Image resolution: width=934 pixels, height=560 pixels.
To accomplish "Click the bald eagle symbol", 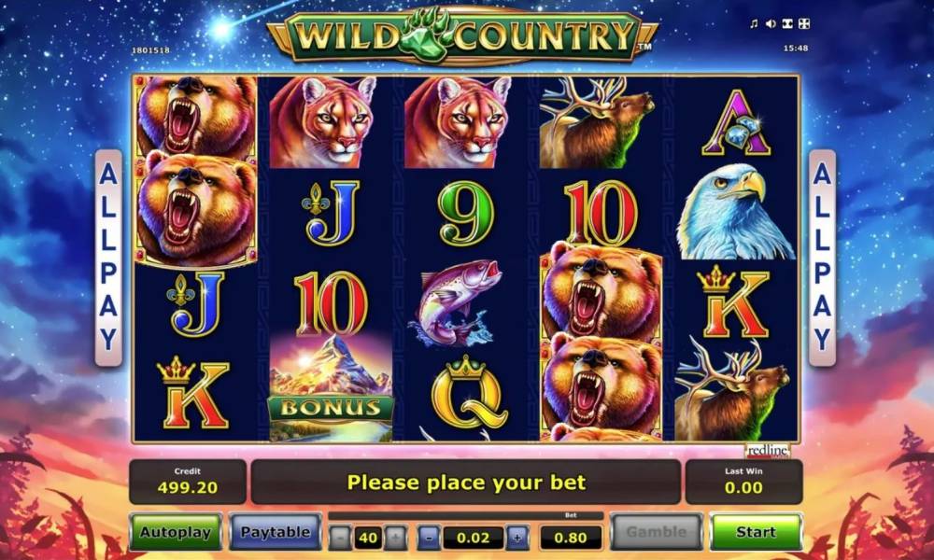I will point(735,212).
